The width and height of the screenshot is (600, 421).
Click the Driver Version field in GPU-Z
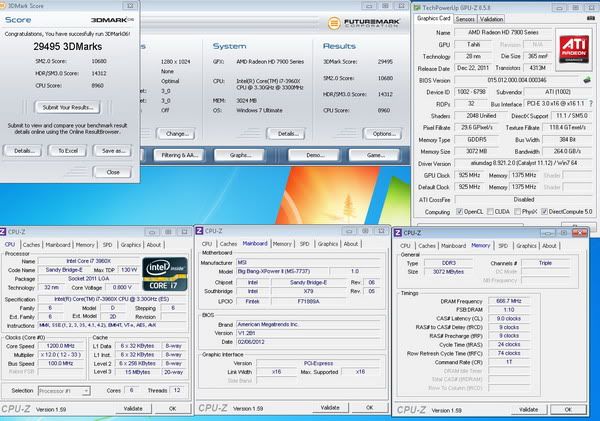(523, 163)
